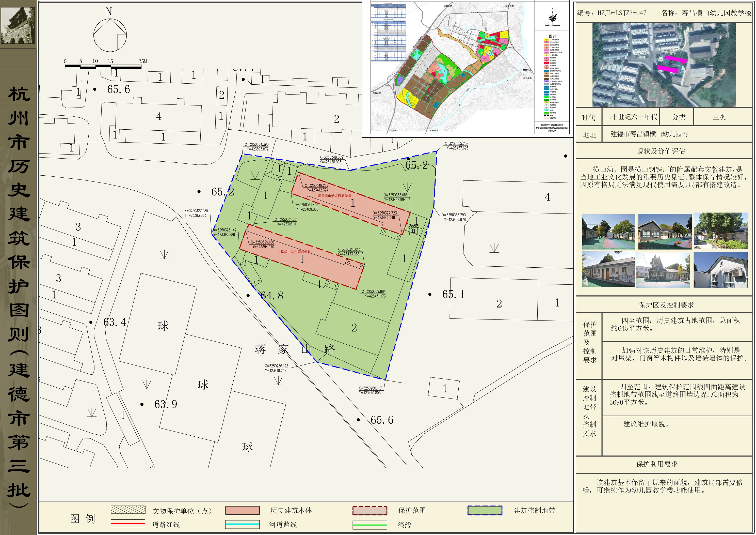The image size is (756, 535).
Task: Click the north arrow compass circle
Action: point(110,35)
